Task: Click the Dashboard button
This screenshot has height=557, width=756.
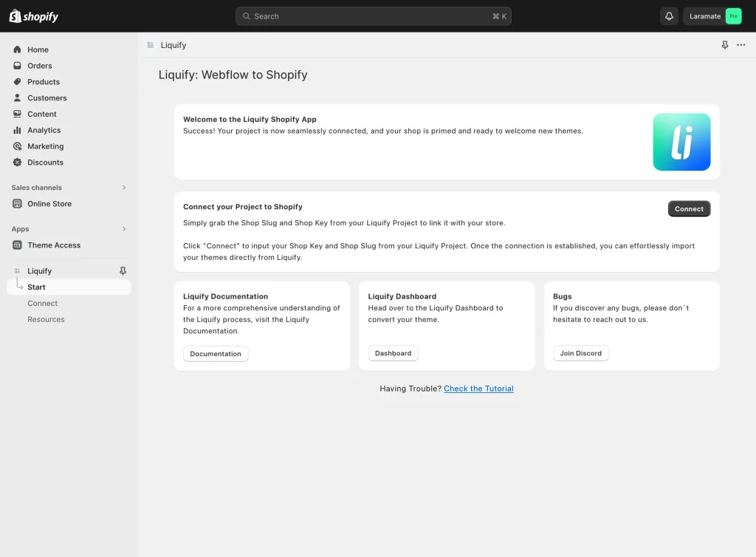Action: point(393,354)
